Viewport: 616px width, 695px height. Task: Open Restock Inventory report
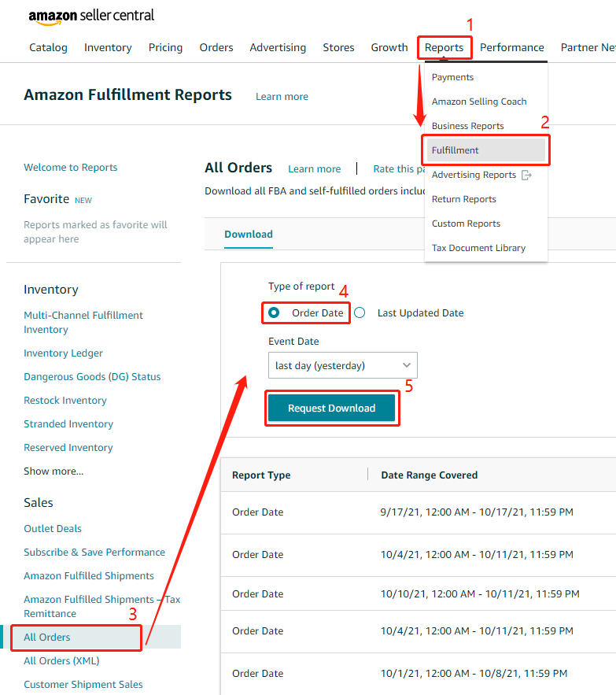click(65, 401)
